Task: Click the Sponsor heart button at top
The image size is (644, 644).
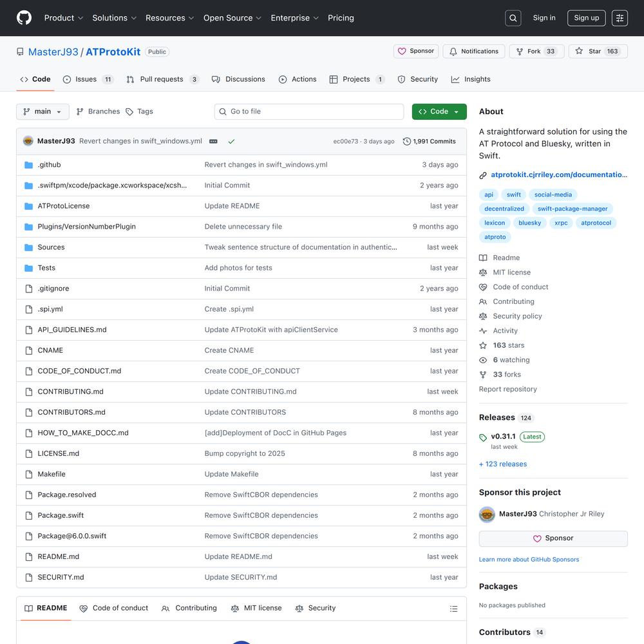Action: click(x=416, y=52)
